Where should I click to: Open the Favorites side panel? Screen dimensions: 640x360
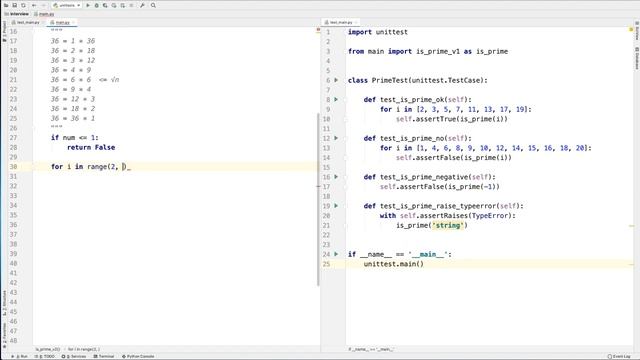pos(4,335)
